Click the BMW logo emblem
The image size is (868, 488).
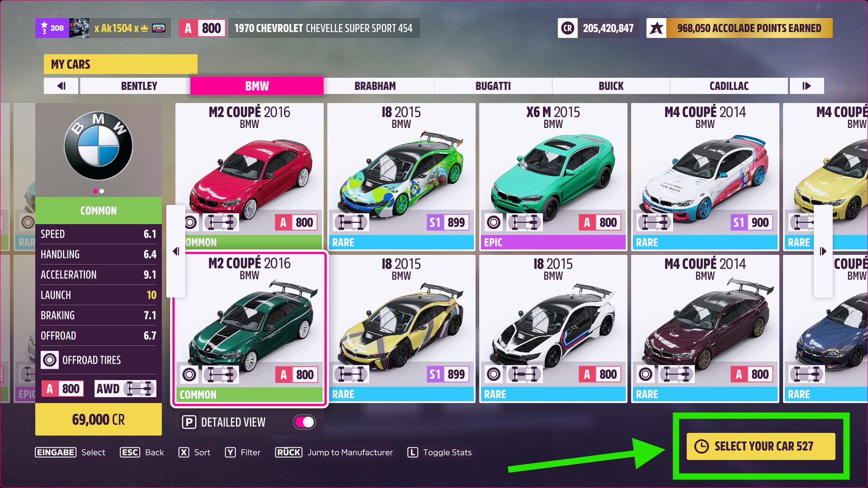tap(98, 146)
